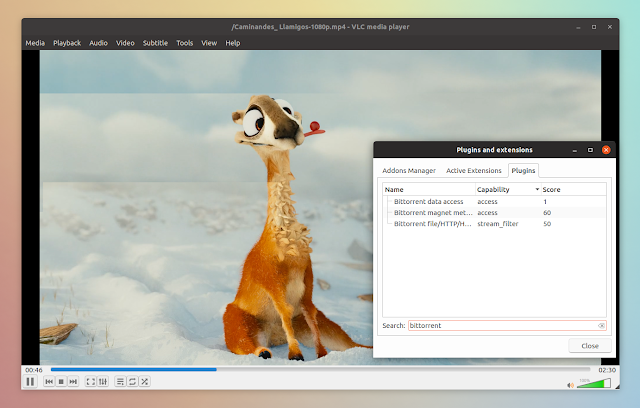The height and width of the screenshot is (408, 640).
Task: Click score value 60 cell
Action: coord(547,213)
